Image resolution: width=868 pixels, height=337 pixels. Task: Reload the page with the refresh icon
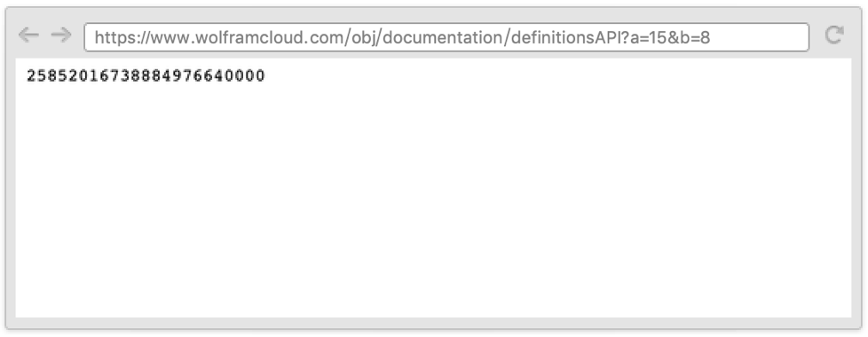(x=834, y=35)
